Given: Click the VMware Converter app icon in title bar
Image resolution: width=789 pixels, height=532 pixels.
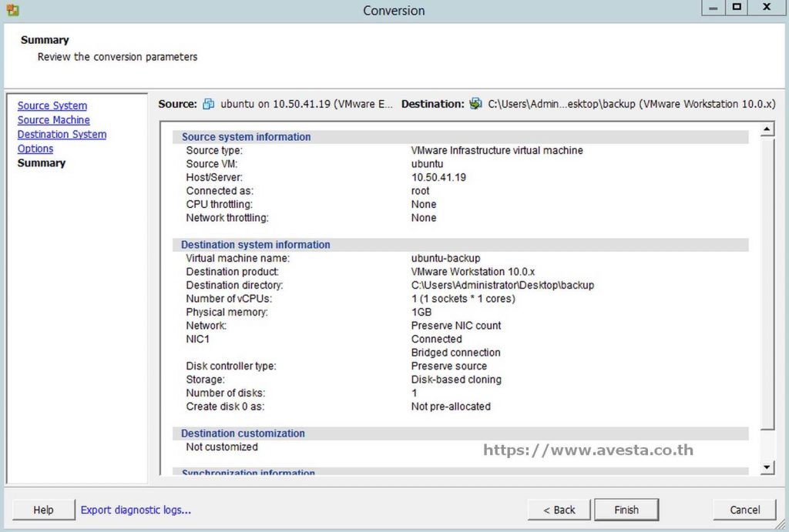Looking at the screenshot, I should [x=12, y=9].
